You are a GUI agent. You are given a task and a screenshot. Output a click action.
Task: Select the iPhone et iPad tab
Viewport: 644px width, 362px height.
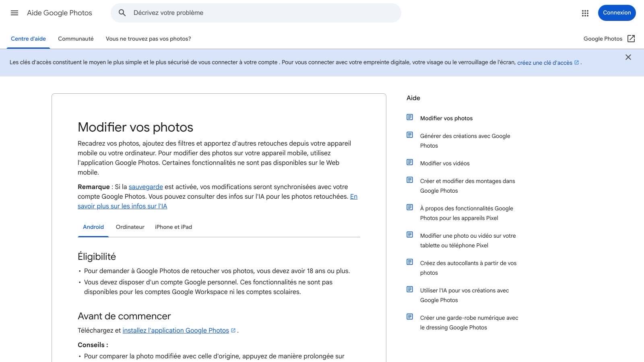pyautogui.click(x=173, y=227)
